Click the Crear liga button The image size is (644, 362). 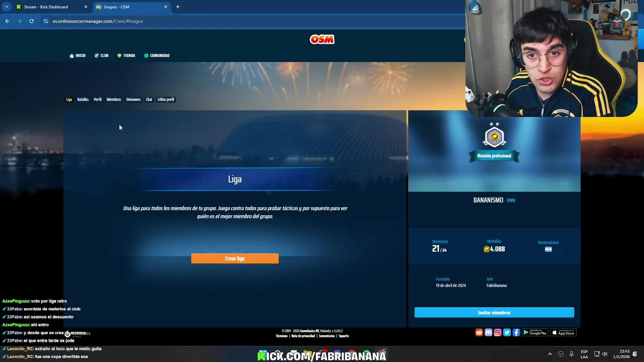[x=235, y=258]
